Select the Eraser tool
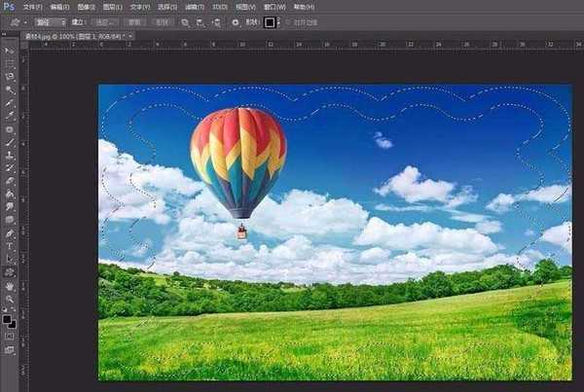This screenshot has height=392, width=584. pyautogui.click(x=10, y=181)
